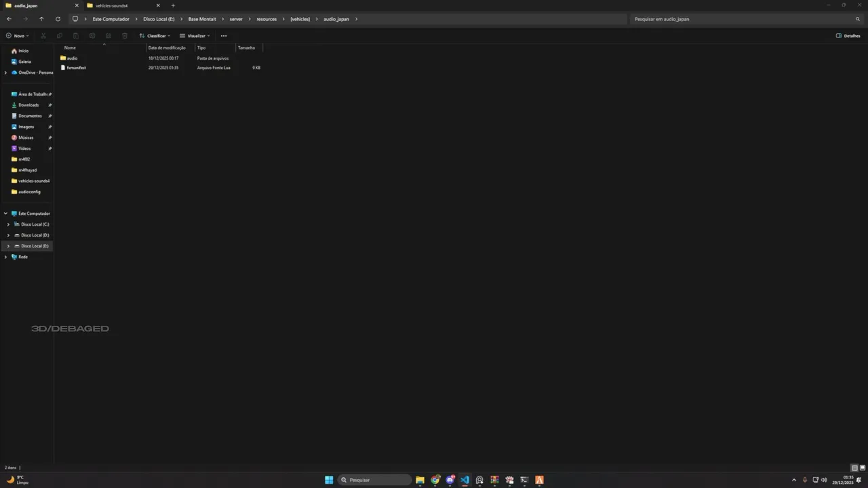Close the vehicles-sounds4 tab
Image resolution: width=868 pixels, height=488 pixels.
(x=158, y=5)
